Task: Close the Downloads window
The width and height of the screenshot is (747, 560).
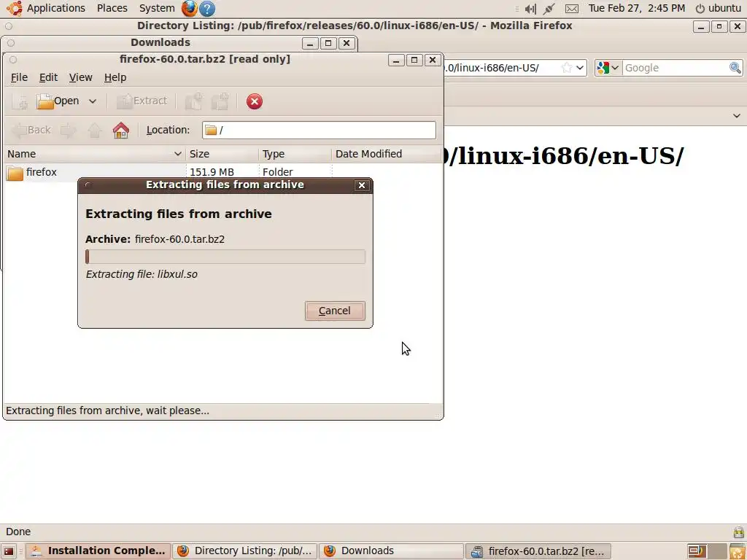Action: point(347,43)
